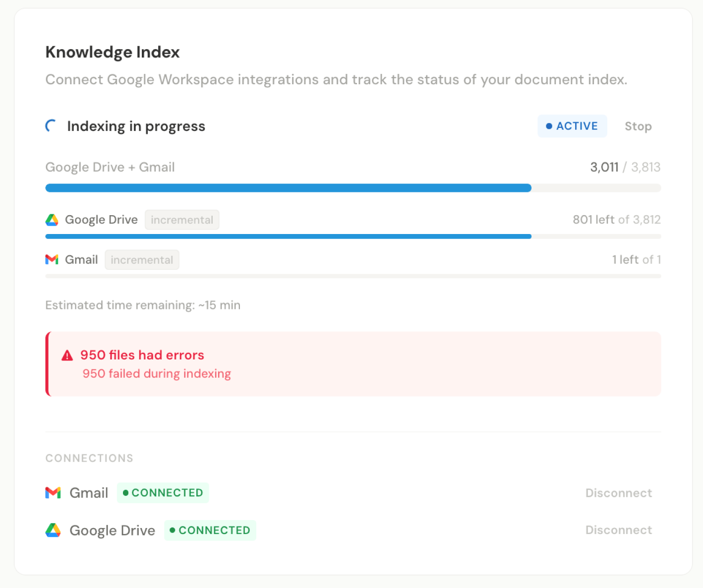
Task: Click the Google Drive CONNECTED status badge
Action: point(210,530)
